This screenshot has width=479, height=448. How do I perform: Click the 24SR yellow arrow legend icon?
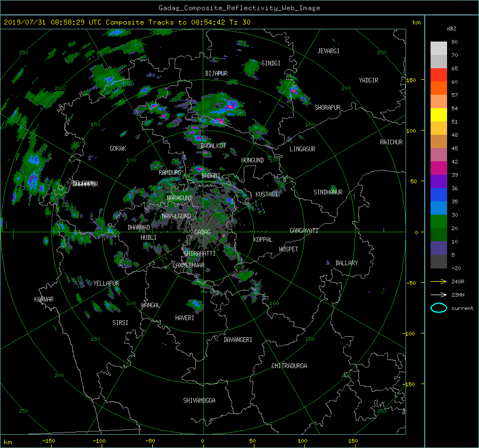tap(439, 281)
